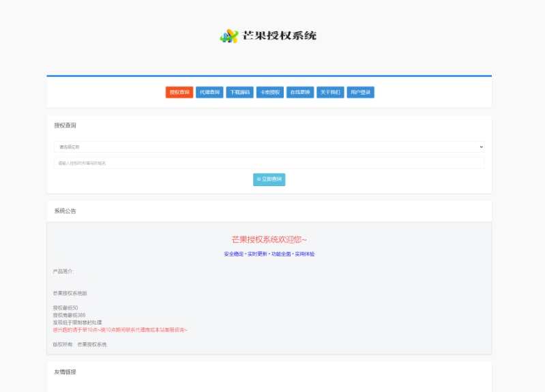Image resolution: width=545 pixels, height=392 pixels.
Task: Open the 下载源码 nav button
Action: click(240, 92)
